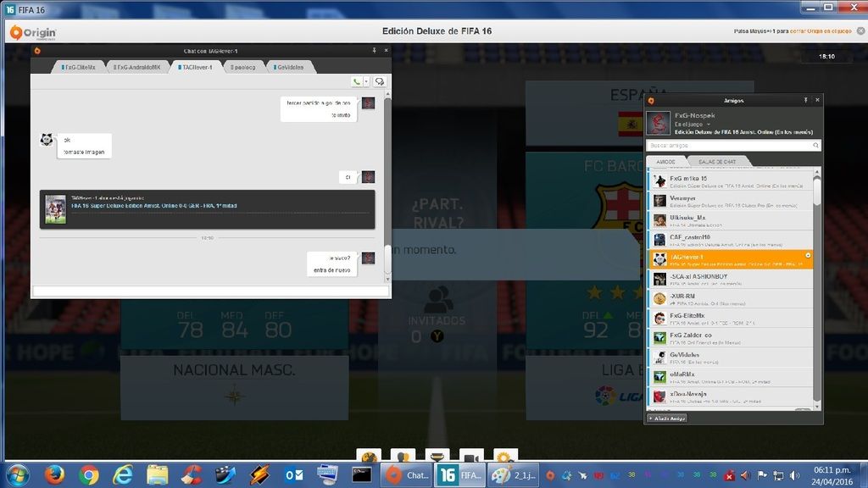Pin the Amigos window
The width and height of the screenshot is (868, 488).
[805, 100]
